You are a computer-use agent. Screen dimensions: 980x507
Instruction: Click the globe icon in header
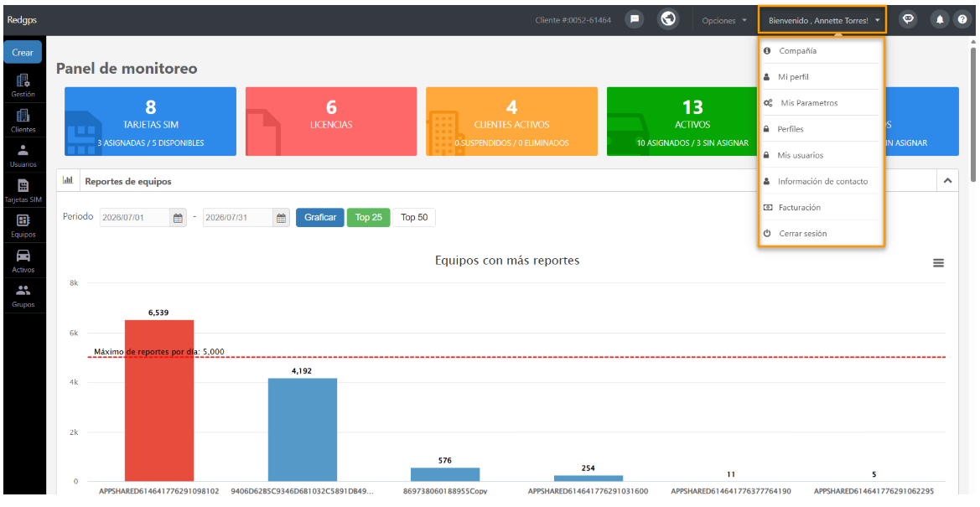[x=669, y=19]
